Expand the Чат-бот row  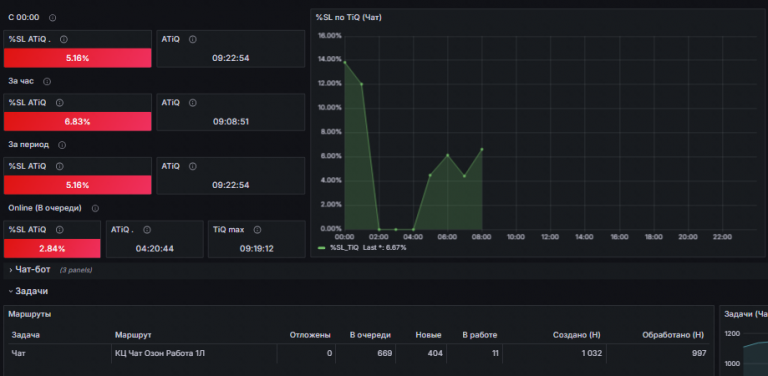[32, 269]
